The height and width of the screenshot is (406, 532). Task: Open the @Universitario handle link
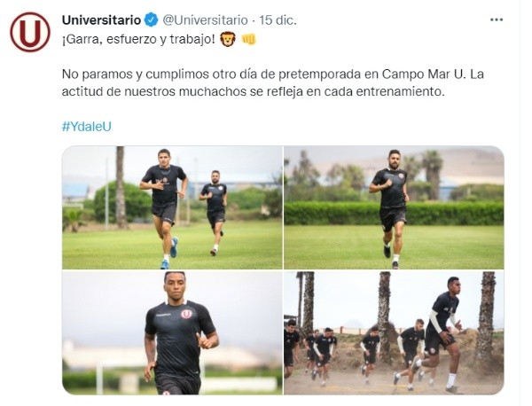[x=206, y=20]
